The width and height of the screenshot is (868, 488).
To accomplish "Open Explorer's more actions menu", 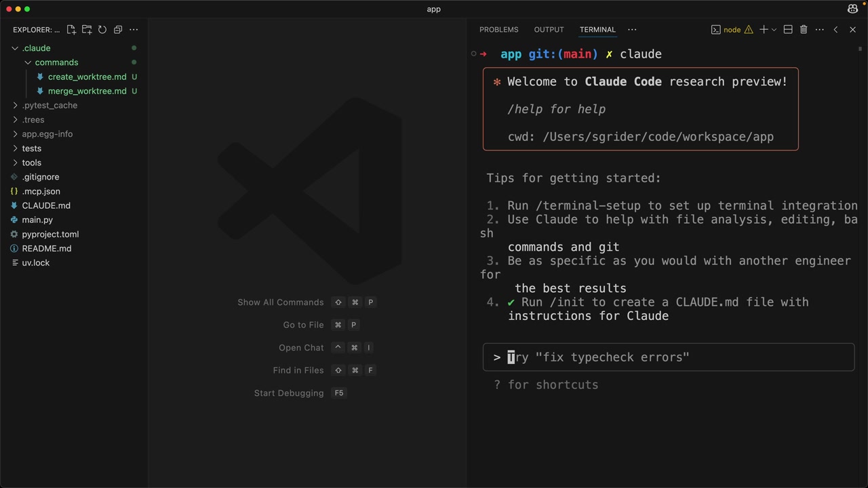I will (x=134, y=30).
